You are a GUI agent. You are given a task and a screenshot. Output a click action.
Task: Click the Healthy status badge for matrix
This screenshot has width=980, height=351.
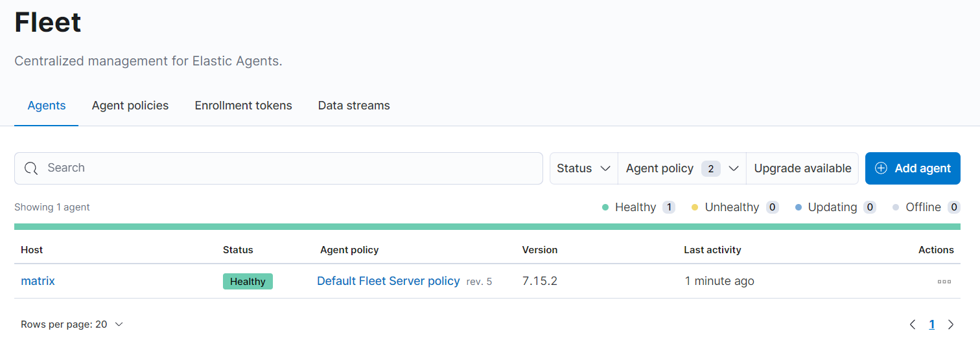(x=248, y=281)
